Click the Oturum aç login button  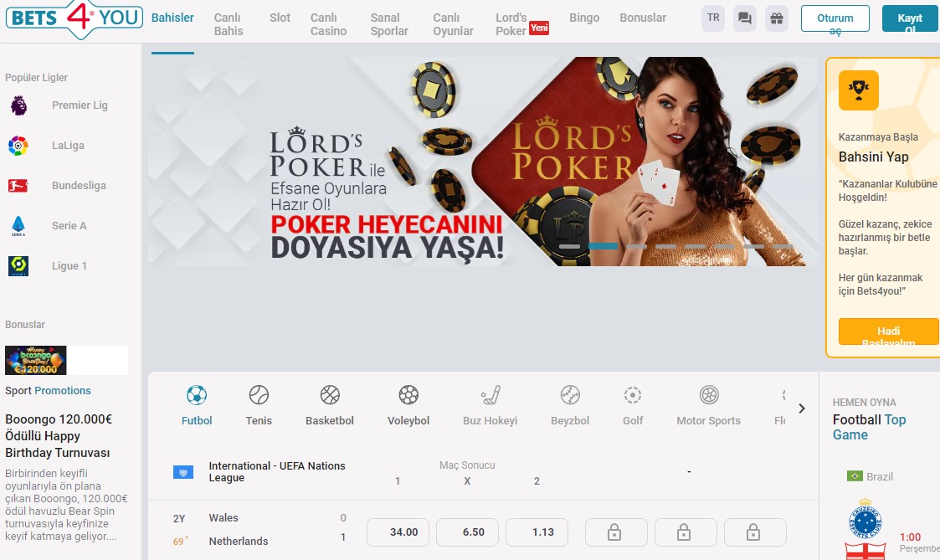pos(835,18)
